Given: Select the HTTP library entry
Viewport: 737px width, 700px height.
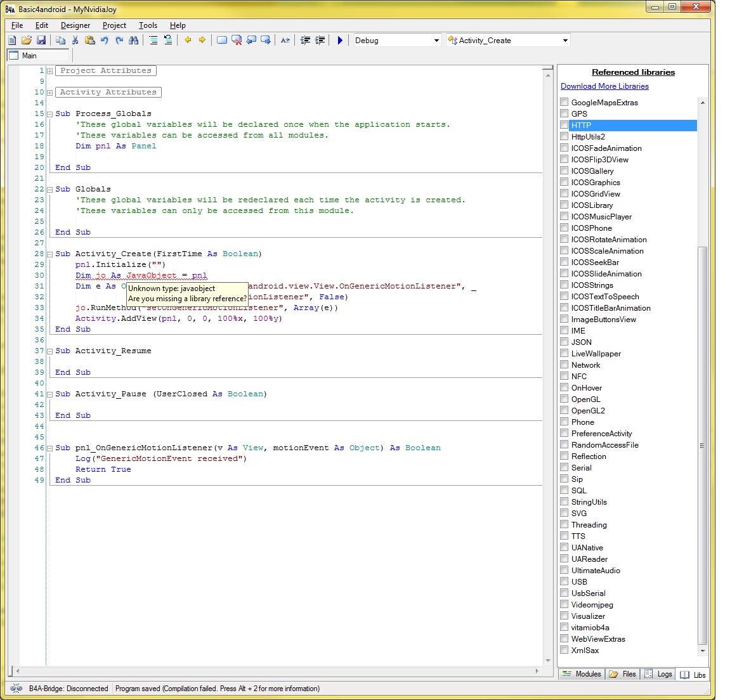Looking at the screenshot, I should point(581,126).
